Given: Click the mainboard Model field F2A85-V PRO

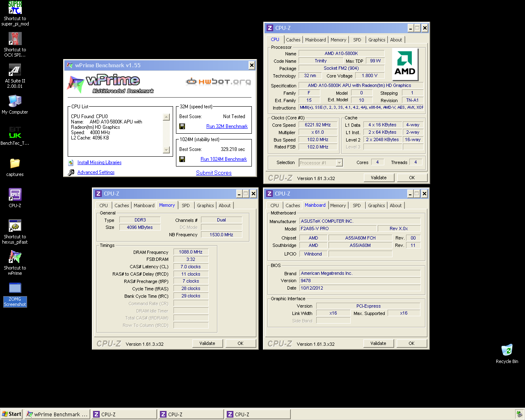Looking at the screenshot, I should pos(338,228).
